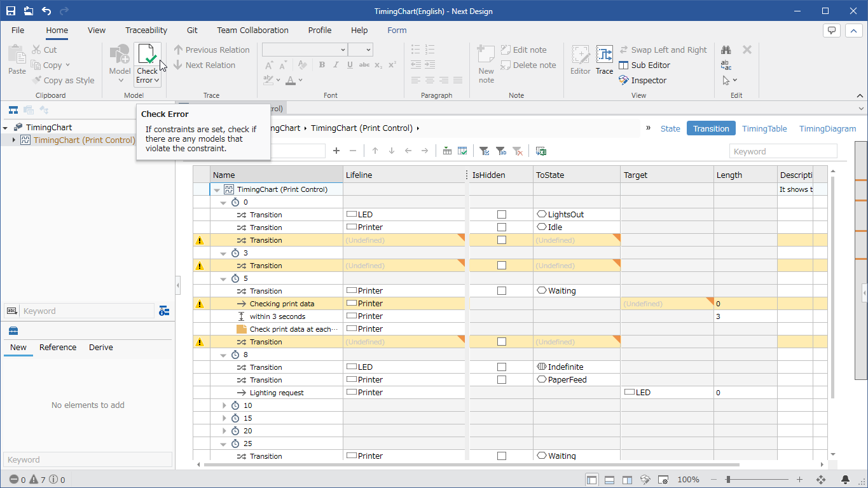The image size is (868, 488).
Task: Switch to TimingDiagram view
Action: pyautogui.click(x=827, y=128)
